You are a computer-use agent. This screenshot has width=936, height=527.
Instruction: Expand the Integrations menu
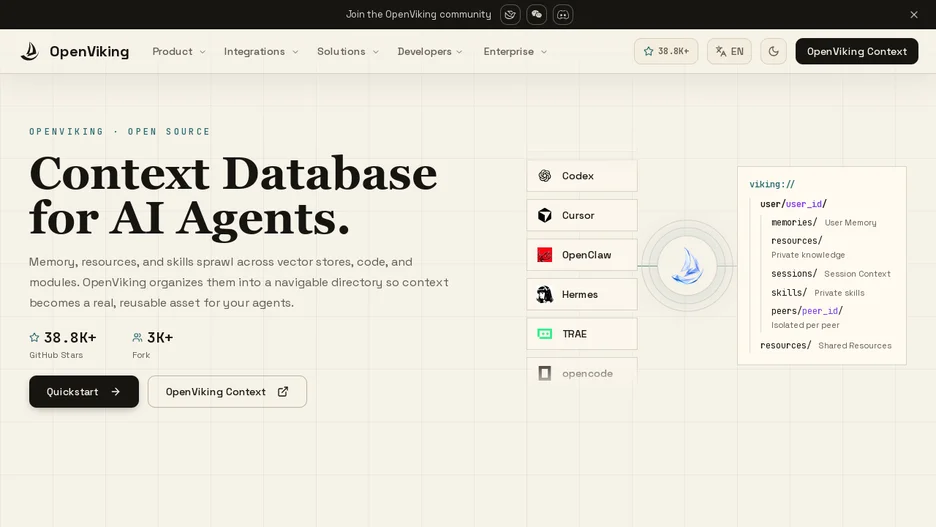[x=261, y=51]
